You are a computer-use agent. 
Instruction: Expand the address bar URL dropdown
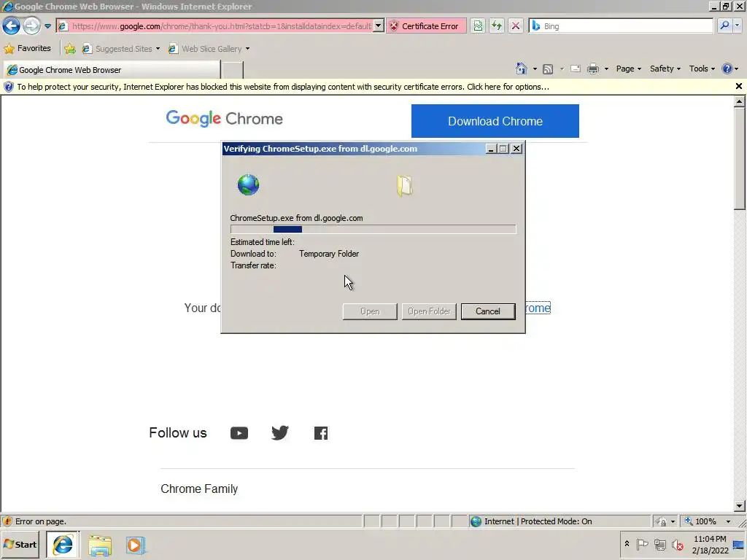pyautogui.click(x=379, y=26)
